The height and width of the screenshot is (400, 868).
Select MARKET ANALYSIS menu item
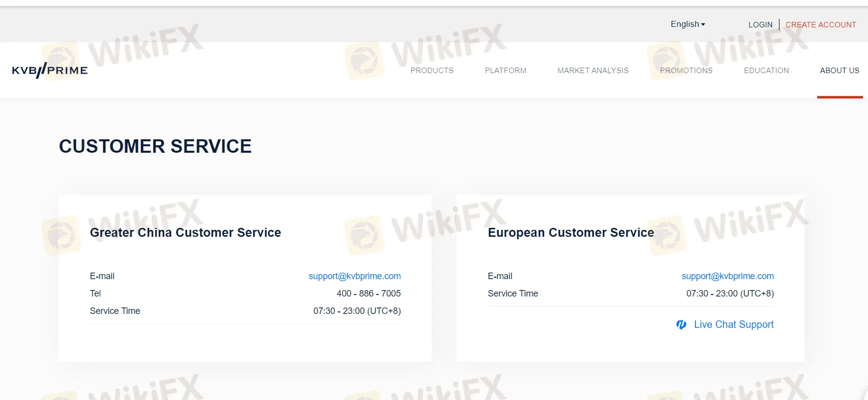(593, 71)
